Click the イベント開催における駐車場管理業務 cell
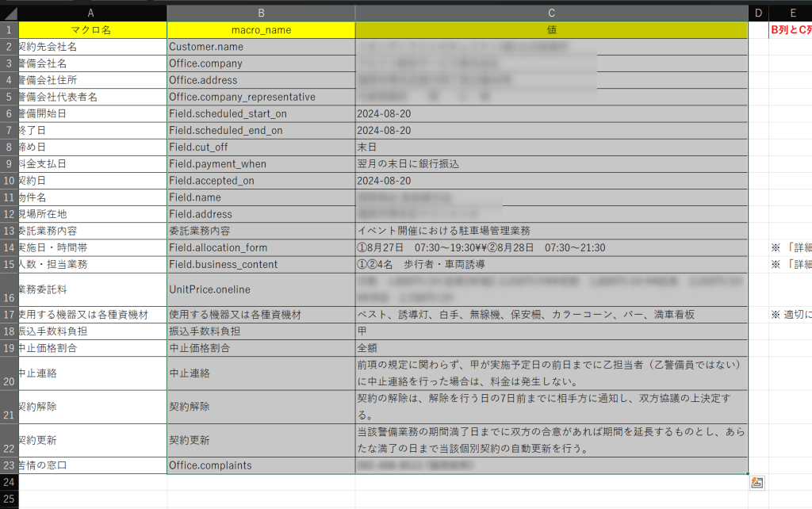Image resolution: width=812 pixels, height=509 pixels. point(551,231)
